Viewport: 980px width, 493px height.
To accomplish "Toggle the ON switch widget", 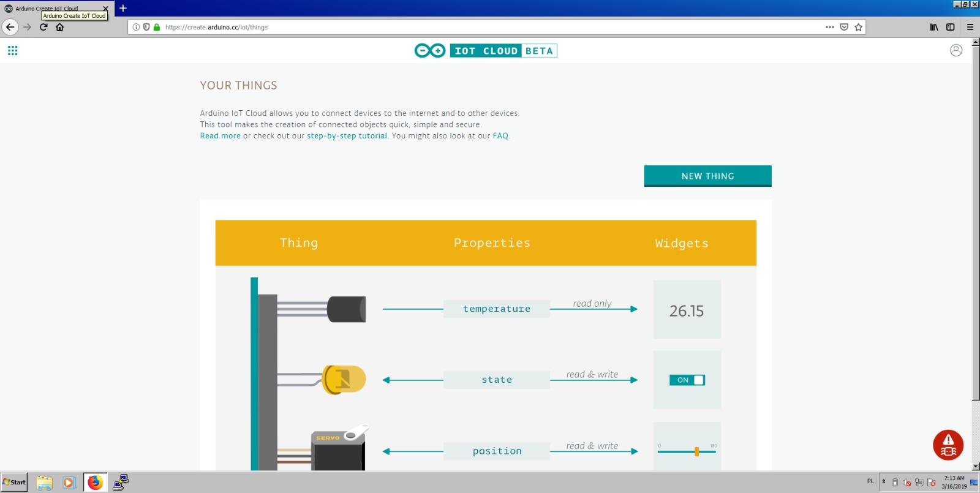I will 687,380.
